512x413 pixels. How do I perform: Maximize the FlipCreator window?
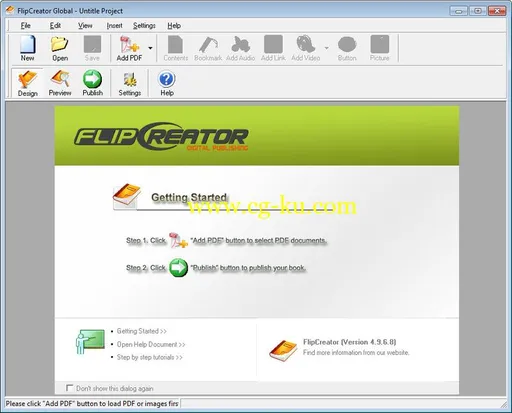477,11
